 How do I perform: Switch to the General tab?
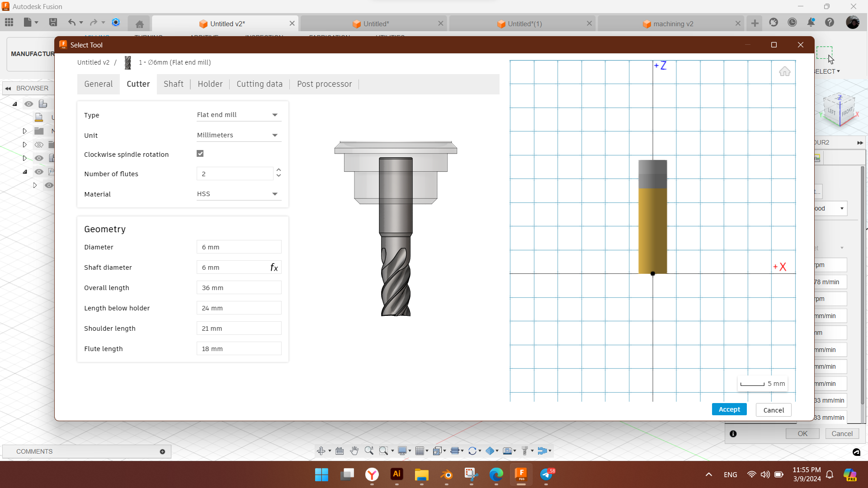click(99, 84)
